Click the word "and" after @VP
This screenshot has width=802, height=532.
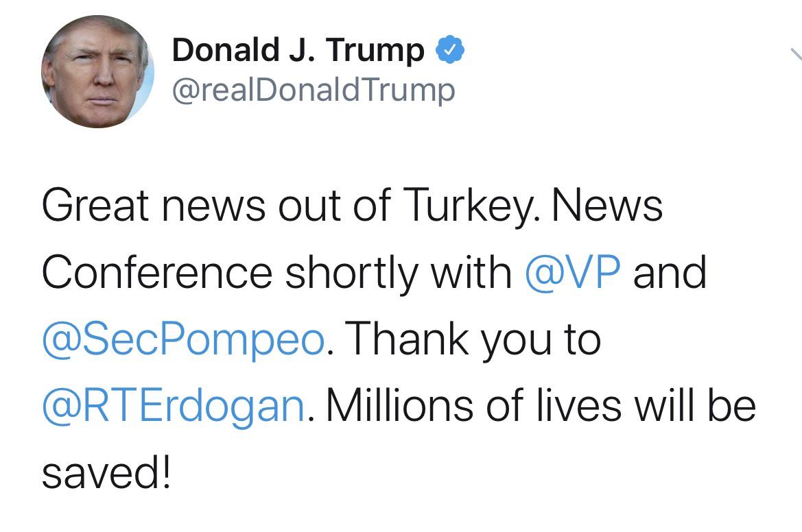pos(669,272)
